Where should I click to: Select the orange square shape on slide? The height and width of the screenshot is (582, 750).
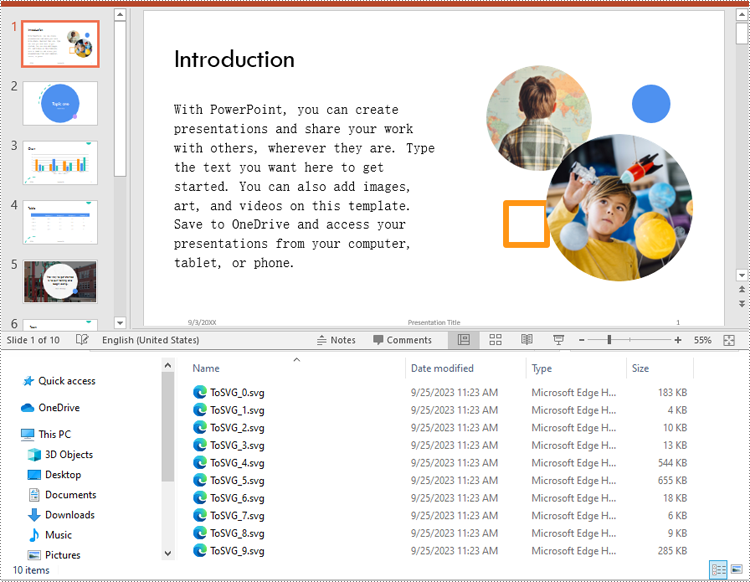[526, 224]
